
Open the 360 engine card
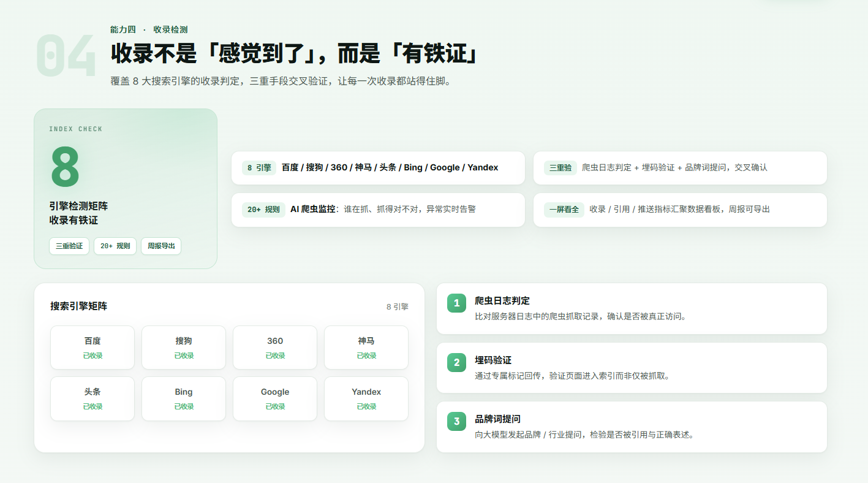[275, 348]
